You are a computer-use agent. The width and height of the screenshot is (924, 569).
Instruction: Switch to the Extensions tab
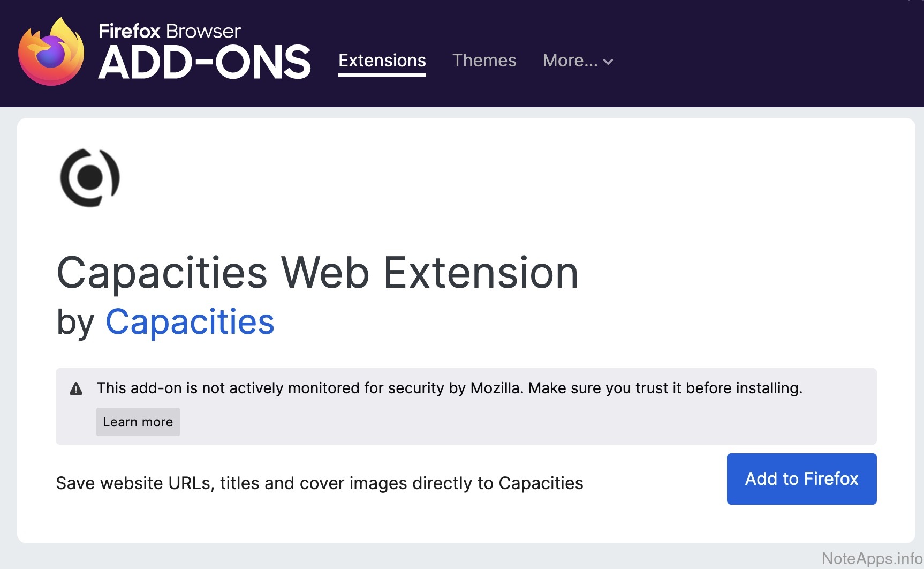(382, 61)
